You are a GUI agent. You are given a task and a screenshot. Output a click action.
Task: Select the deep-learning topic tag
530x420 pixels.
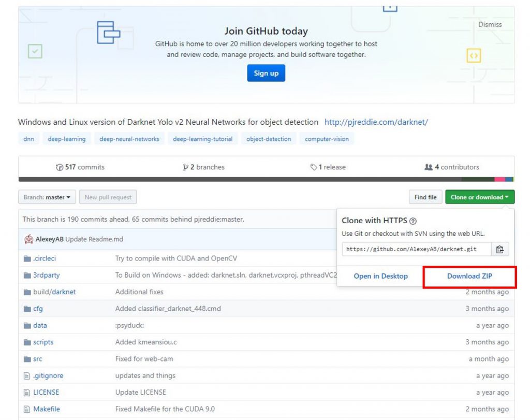click(x=67, y=139)
